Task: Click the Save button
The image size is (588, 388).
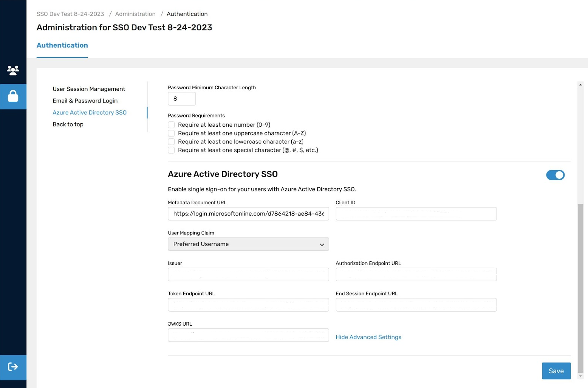Action: [556, 371]
